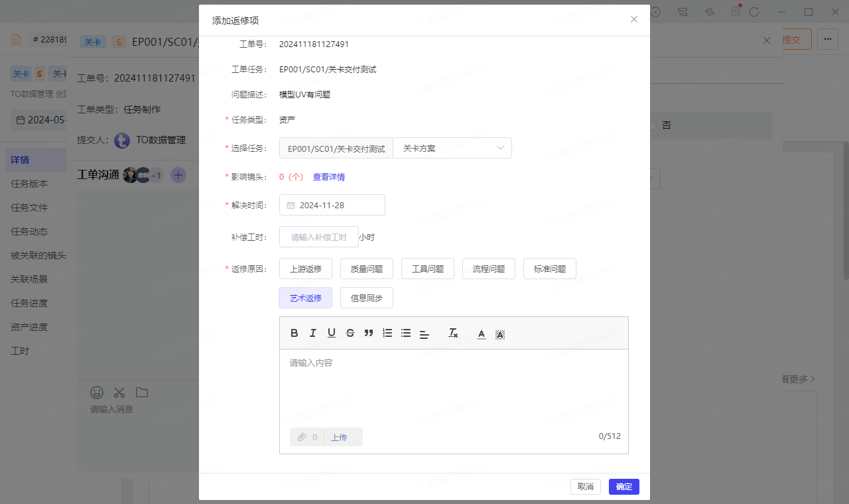Clear text formatting with Tx icon
Screen dimensions: 849x504
click(453, 334)
